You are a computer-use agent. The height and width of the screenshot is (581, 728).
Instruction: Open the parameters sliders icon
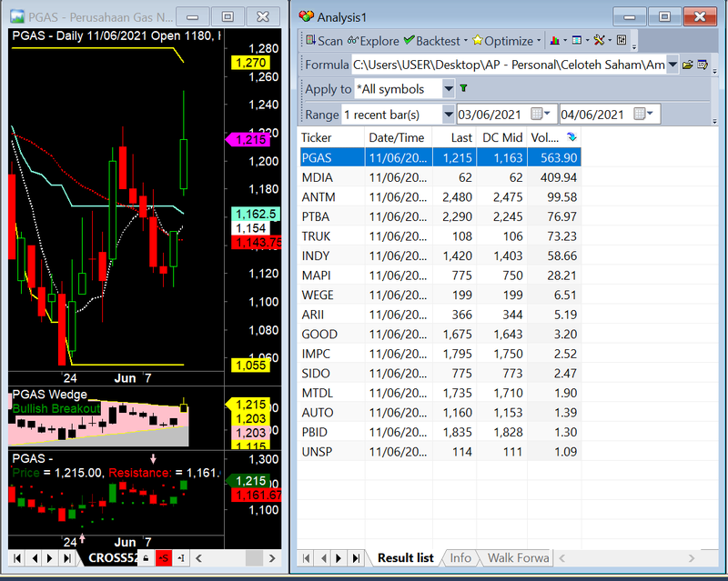pyautogui.click(x=622, y=40)
